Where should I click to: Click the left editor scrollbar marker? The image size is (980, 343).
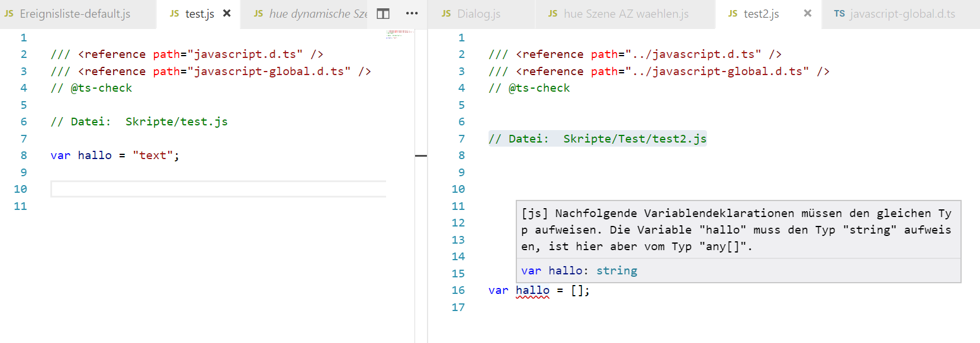pos(421,156)
